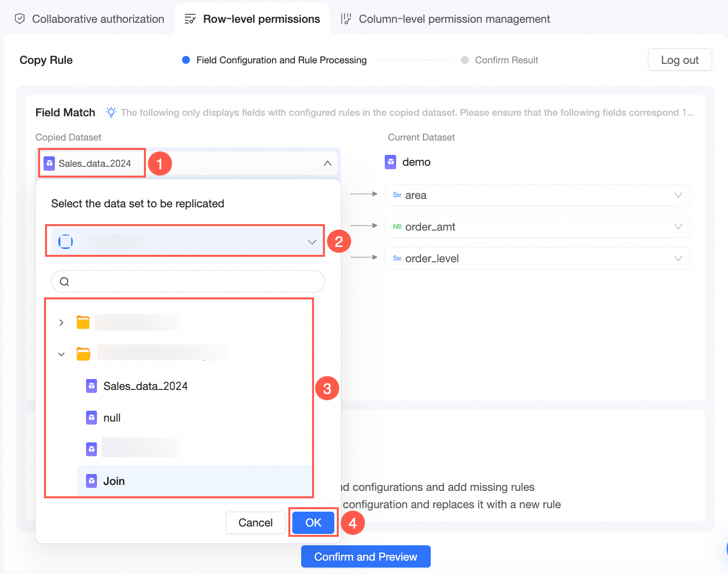This screenshot has width=728, height=574.
Task: Open the order_level field dropdown
Action: (x=537, y=258)
